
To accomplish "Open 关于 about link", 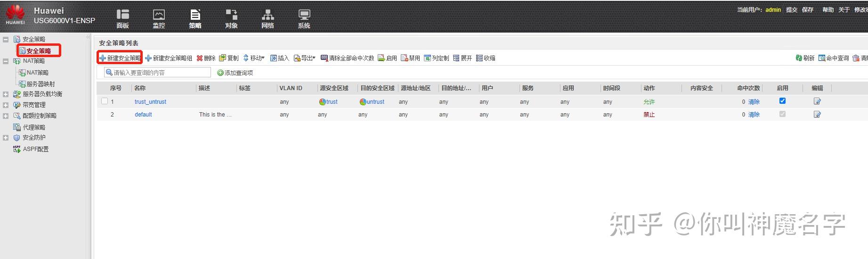I will coord(844,9).
